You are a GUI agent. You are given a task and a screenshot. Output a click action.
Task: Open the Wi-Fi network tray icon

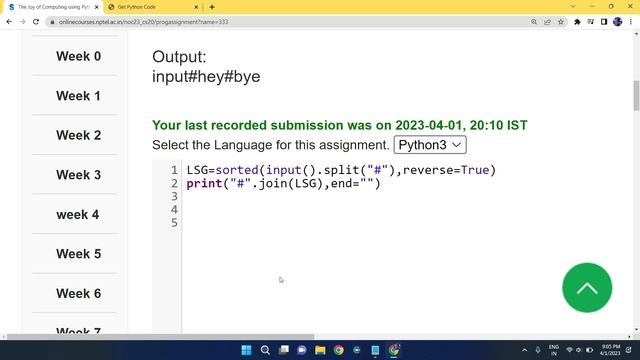[569, 350]
